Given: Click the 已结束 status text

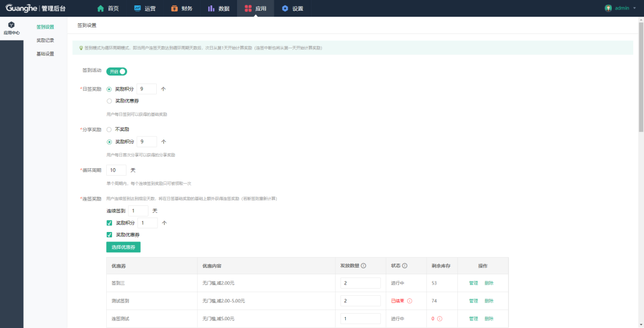Looking at the screenshot, I should coord(398,301).
